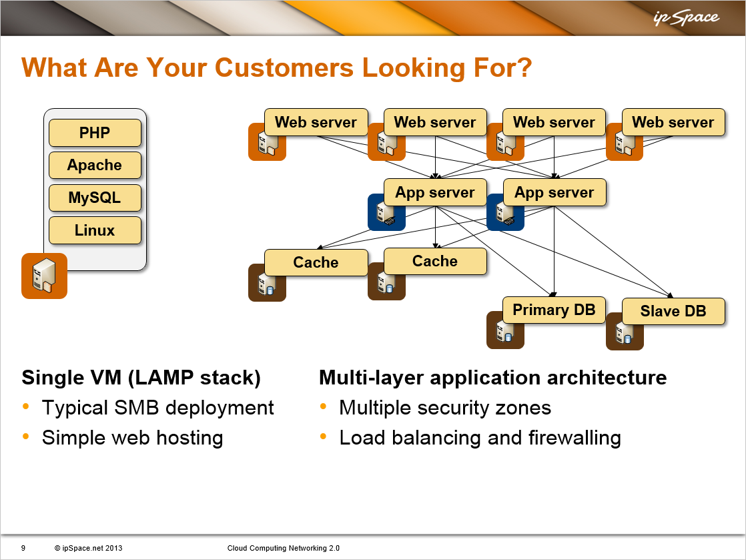This screenshot has width=746, height=560.
Task: Click the bullet Multiple security zones
Action: pyautogui.click(x=445, y=408)
